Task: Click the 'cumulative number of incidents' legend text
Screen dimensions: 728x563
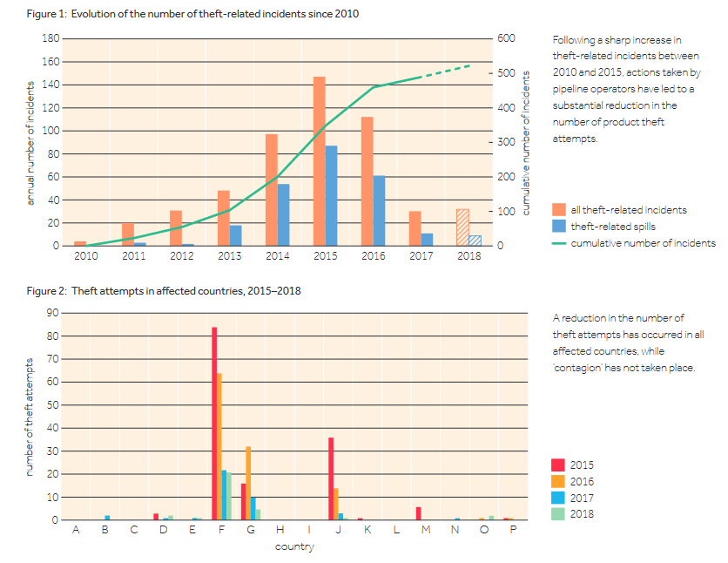Action: click(x=643, y=243)
